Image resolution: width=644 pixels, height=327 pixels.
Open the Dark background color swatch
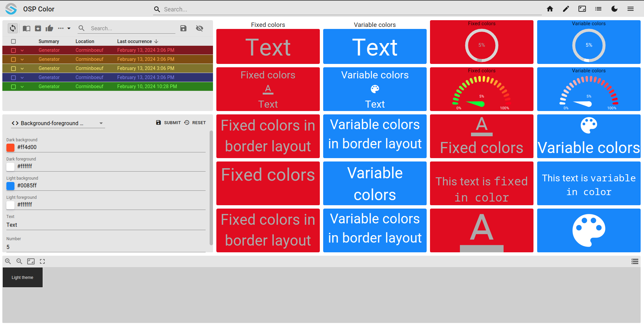pos(10,147)
